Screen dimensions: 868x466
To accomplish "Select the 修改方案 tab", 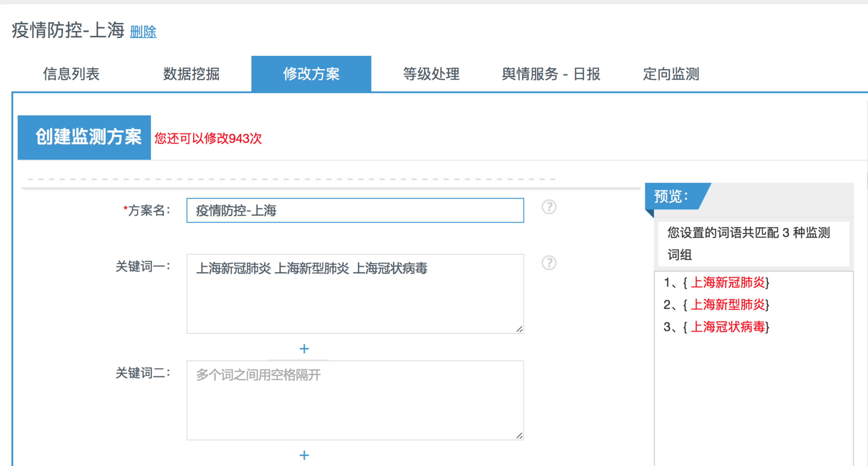I will (x=311, y=74).
